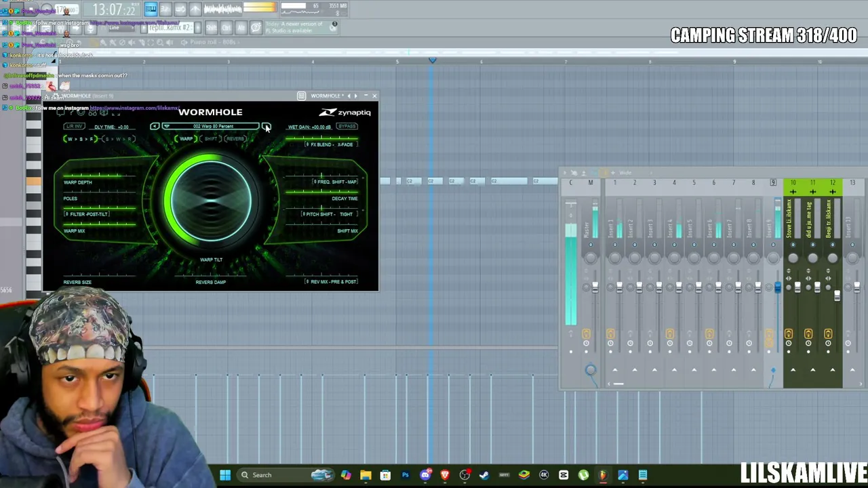Click the track icon below mixer header 12
Viewport: 868px width, 488px height.
pos(833,192)
